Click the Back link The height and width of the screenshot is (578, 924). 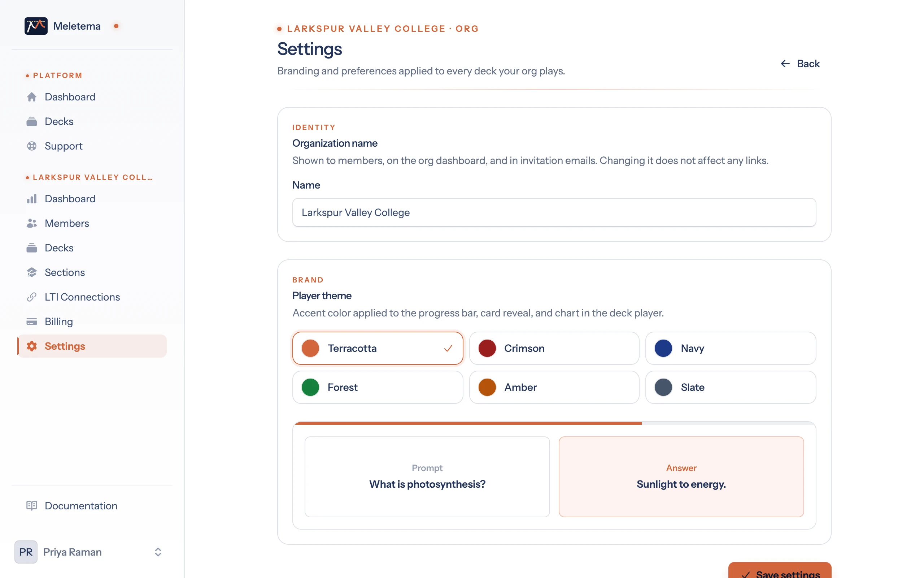coord(800,64)
